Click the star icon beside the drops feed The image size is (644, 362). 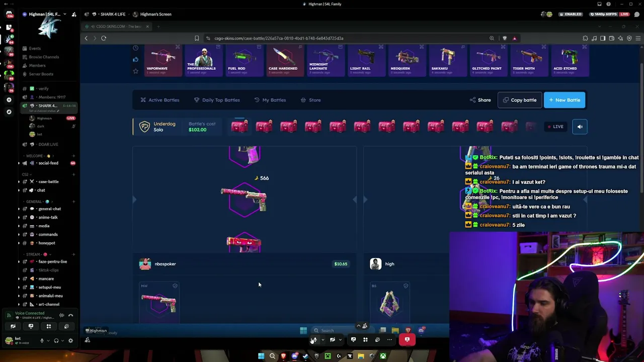tap(135, 71)
